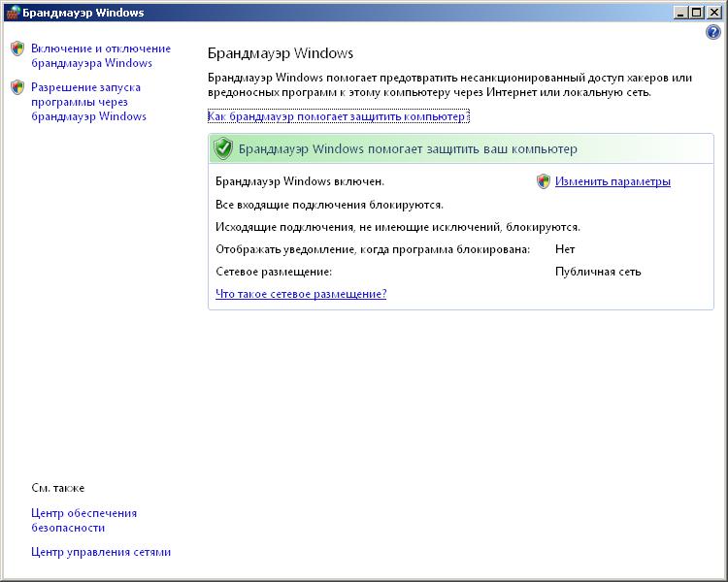
Task: Close the Брандмауэр Windows window
Action: click(714, 13)
